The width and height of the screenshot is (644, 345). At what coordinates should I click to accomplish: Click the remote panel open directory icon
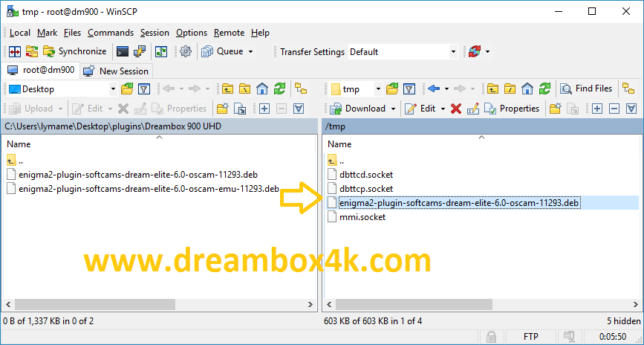pyautogui.click(x=392, y=88)
